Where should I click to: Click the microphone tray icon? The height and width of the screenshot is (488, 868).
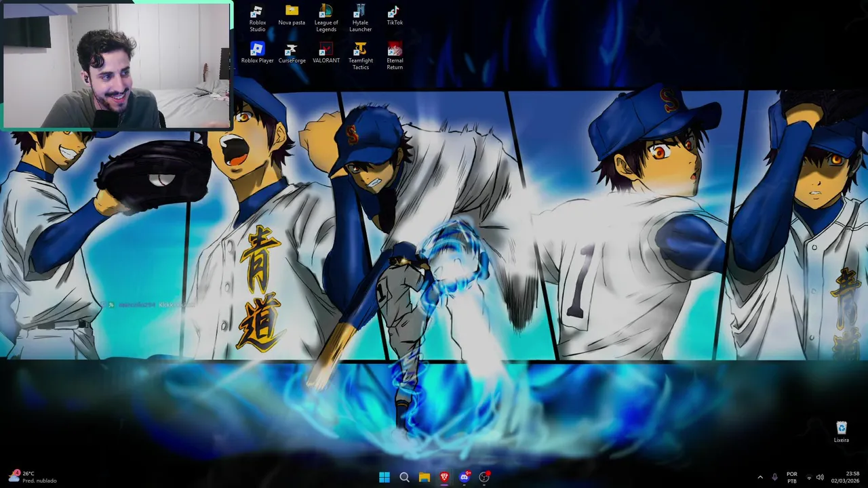(774, 477)
